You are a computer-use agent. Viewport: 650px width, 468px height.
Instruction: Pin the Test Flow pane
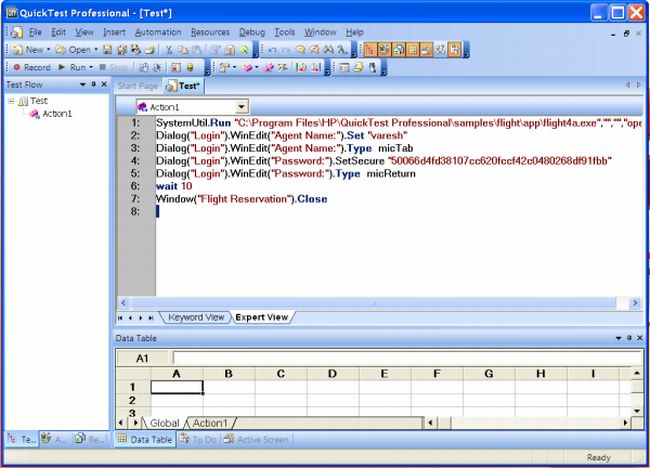(93, 85)
